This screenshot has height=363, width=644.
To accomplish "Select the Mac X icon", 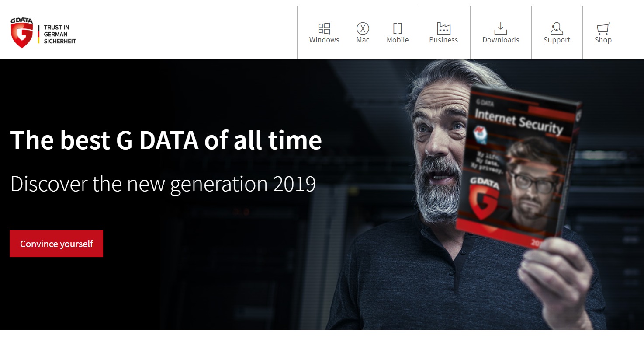I will (363, 28).
